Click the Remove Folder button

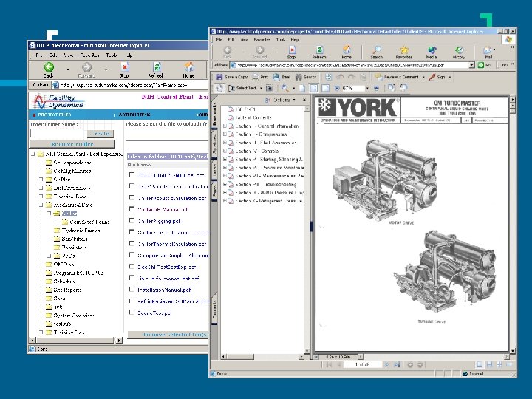click(72, 144)
